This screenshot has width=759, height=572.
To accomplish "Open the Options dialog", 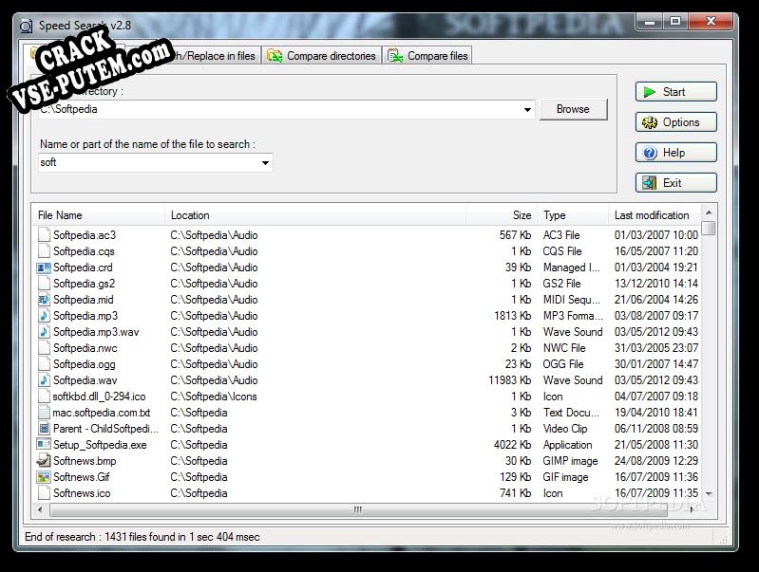I will (x=676, y=122).
